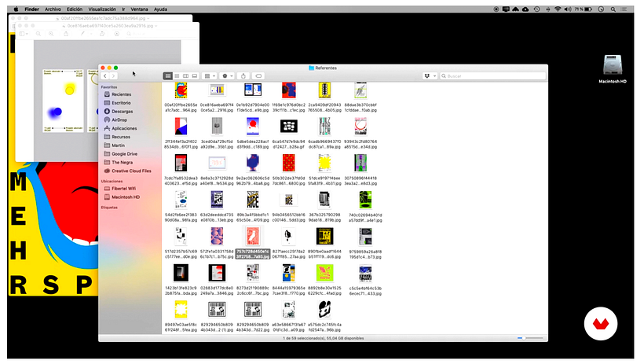The height and width of the screenshot is (364, 644).
Task: Switch Finder to column view
Action: pos(185,76)
